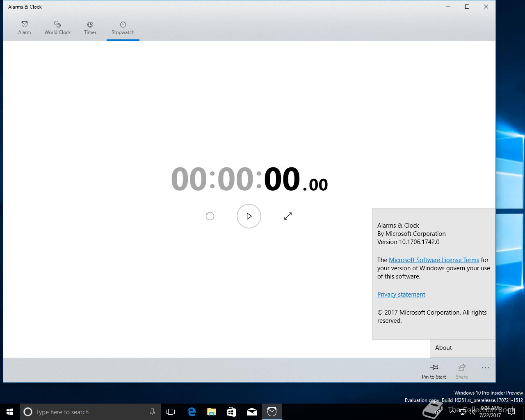Image resolution: width=525 pixels, height=420 pixels.
Task: Pin the stopwatch to Start
Action: [x=434, y=371]
